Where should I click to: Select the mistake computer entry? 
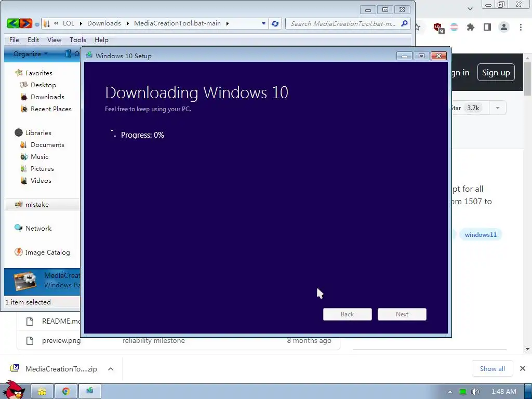tap(37, 205)
